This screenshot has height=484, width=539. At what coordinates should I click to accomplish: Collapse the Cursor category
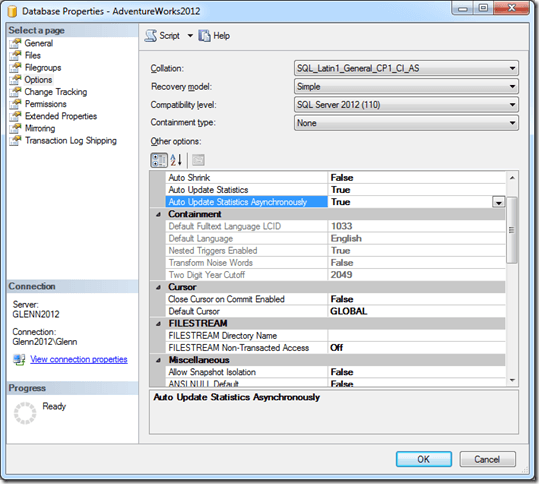pyautogui.click(x=158, y=287)
